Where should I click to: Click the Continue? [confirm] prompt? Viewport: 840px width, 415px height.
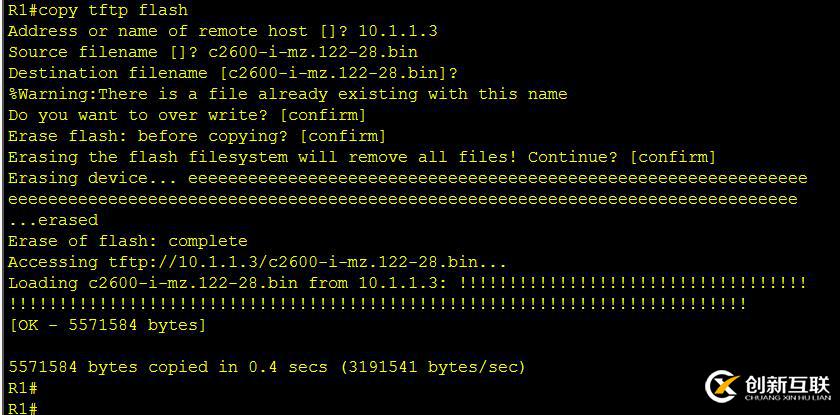coord(621,157)
